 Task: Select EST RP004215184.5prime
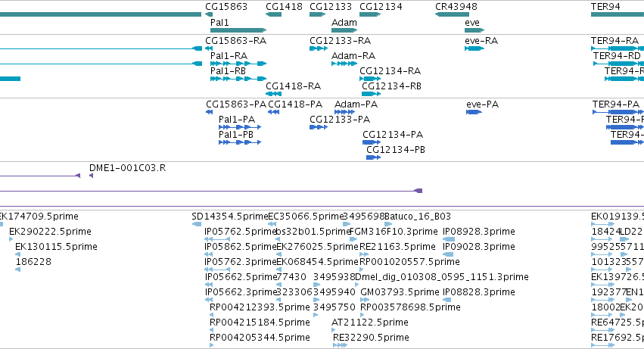260,323
